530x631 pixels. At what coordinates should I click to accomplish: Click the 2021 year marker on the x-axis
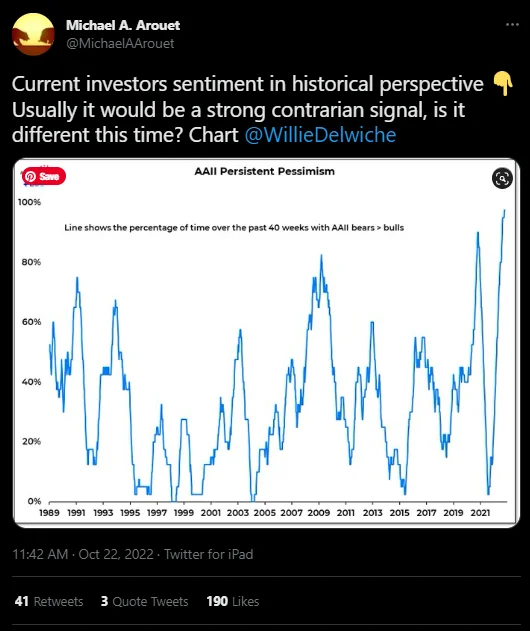tap(480, 513)
